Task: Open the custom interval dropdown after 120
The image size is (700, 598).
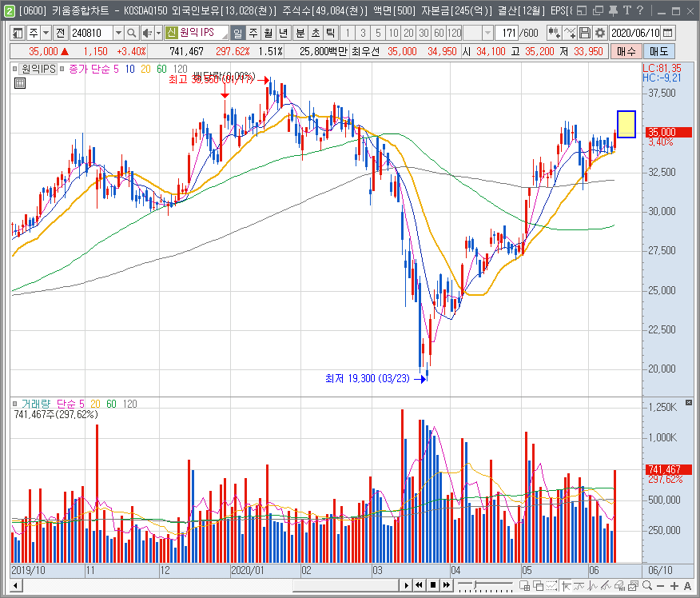Action: [488, 33]
